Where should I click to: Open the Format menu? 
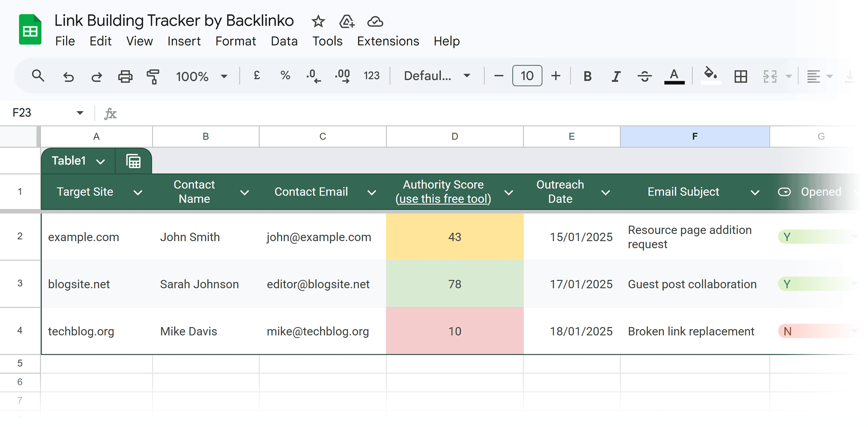[x=236, y=41]
